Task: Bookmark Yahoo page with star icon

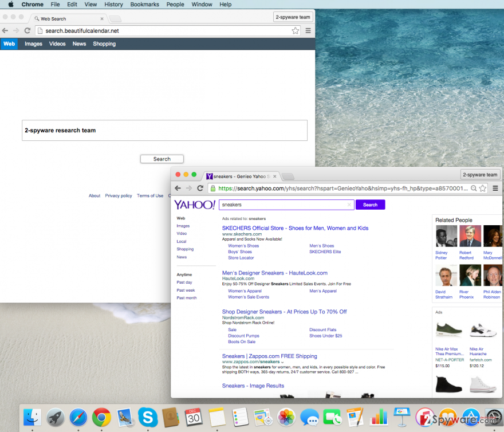Action: click(483, 188)
